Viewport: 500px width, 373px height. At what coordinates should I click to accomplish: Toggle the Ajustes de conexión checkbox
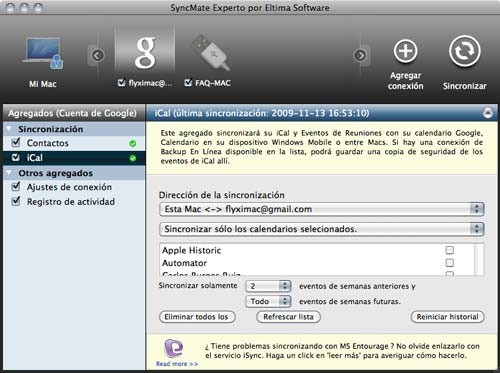tap(16, 186)
